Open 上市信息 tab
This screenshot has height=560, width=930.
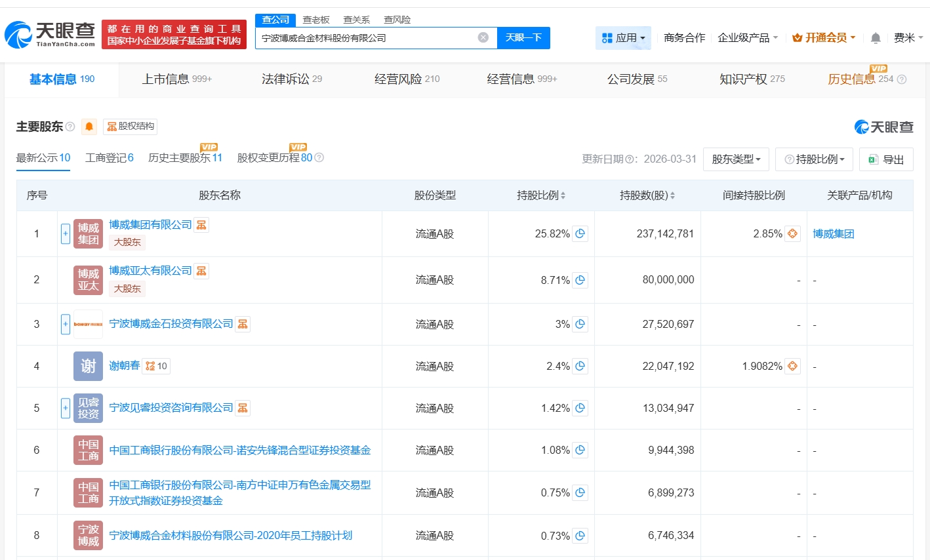click(x=177, y=79)
